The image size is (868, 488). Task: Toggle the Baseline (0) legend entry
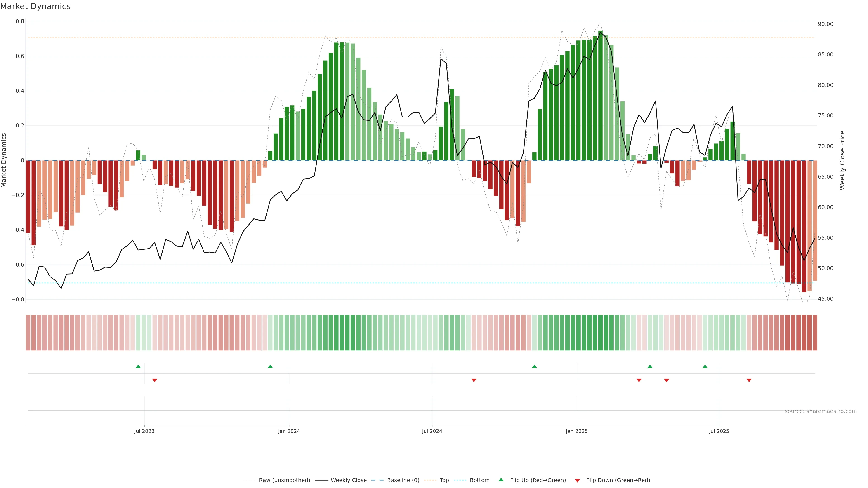point(403,480)
